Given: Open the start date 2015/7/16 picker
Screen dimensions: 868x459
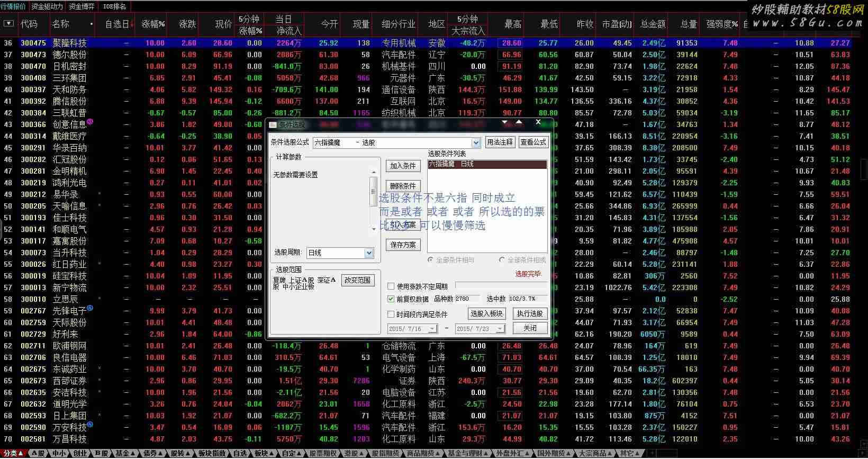Looking at the screenshot, I should pyautogui.click(x=432, y=329).
